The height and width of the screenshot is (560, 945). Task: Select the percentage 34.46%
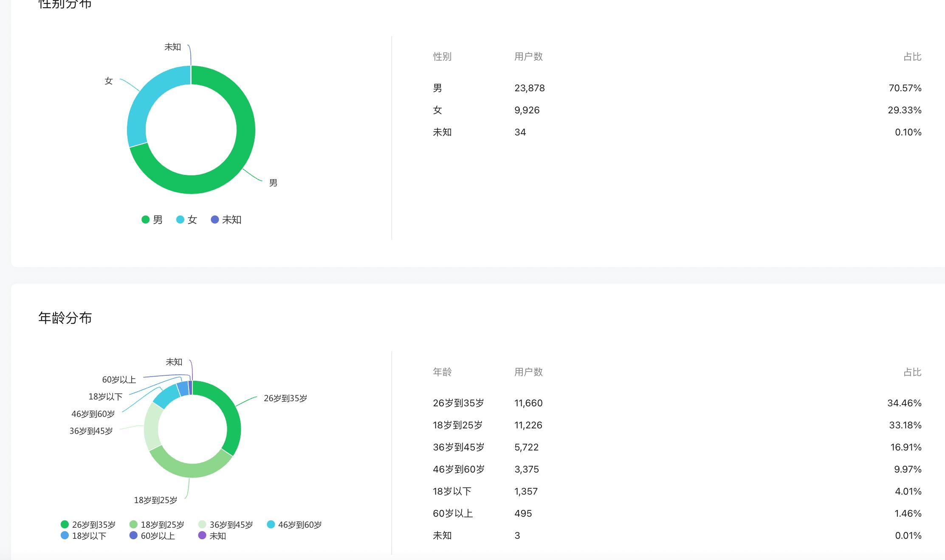(x=904, y=403)
